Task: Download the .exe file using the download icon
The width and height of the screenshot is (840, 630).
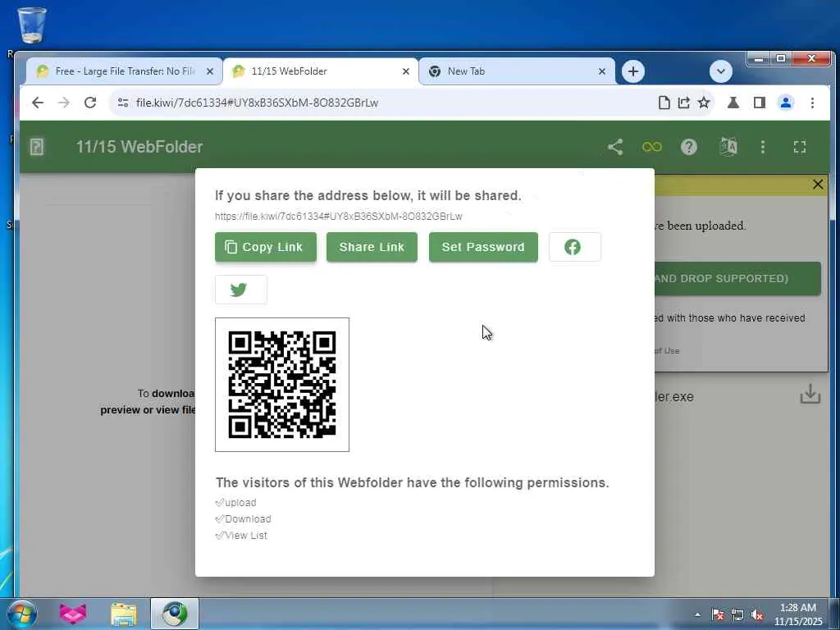Action: click(x=810, y=395)
